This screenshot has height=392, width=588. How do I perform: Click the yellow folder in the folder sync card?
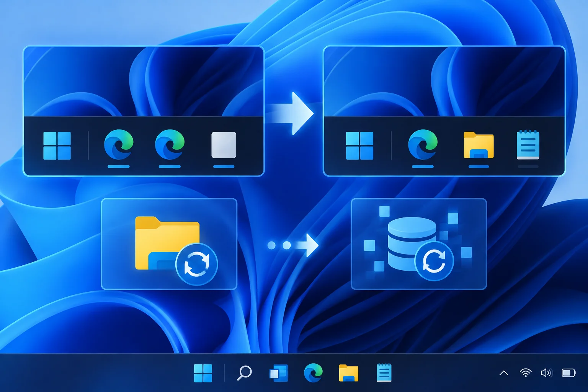pyautogui.click(x=167, y=243)
